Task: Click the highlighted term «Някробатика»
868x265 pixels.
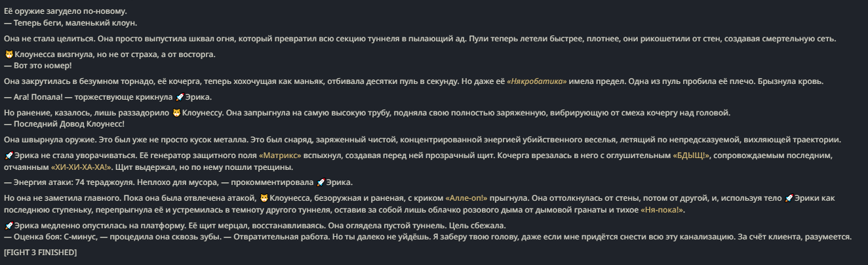Action: pyautogui.click(x=536, y=81)
